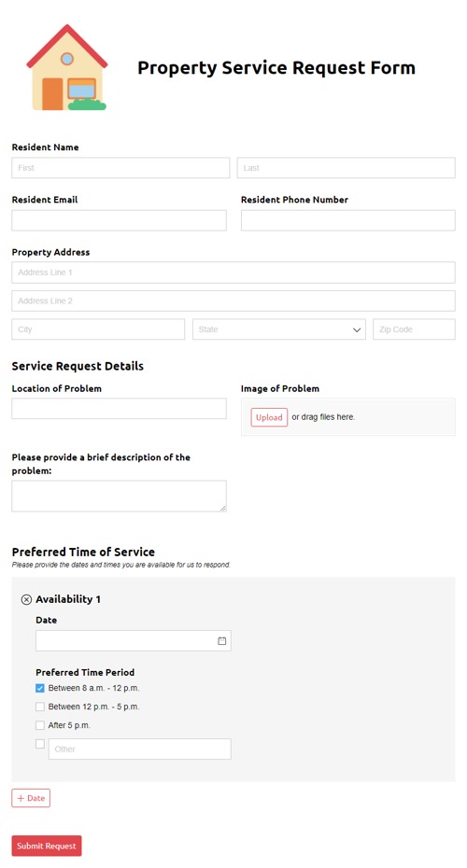Click the Property Service Request Form title
This screenshot has width=467, height=868.
coord(276,67)
